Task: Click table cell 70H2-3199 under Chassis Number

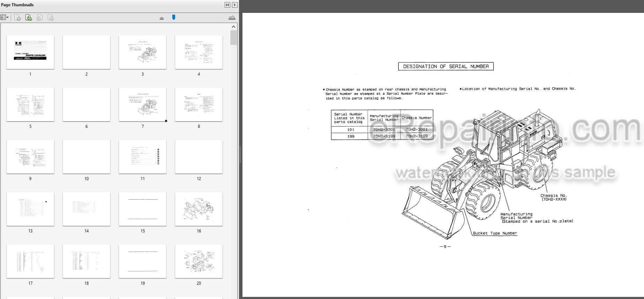Action: (417, 136)
